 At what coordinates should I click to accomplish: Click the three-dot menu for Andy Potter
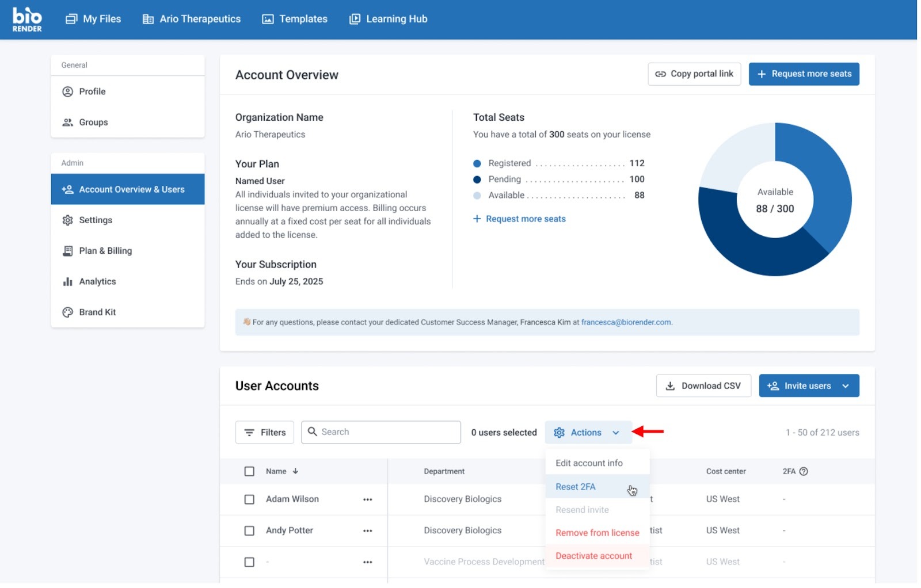click(x=367, y=530)
